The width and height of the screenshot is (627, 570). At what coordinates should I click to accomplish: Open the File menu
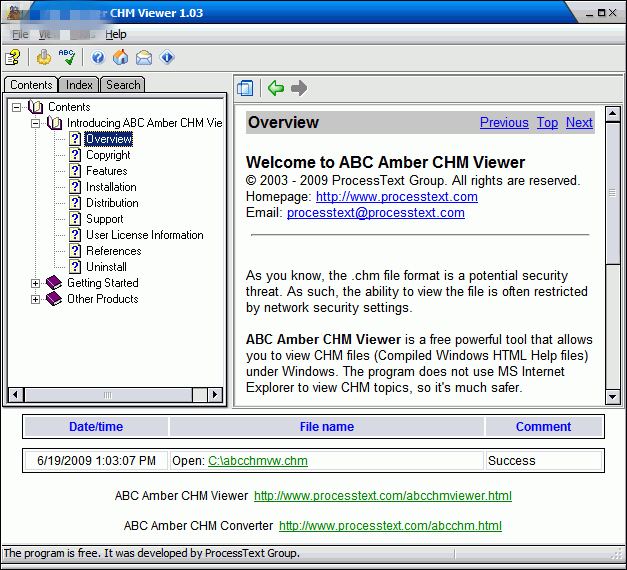tap(20, 34)
